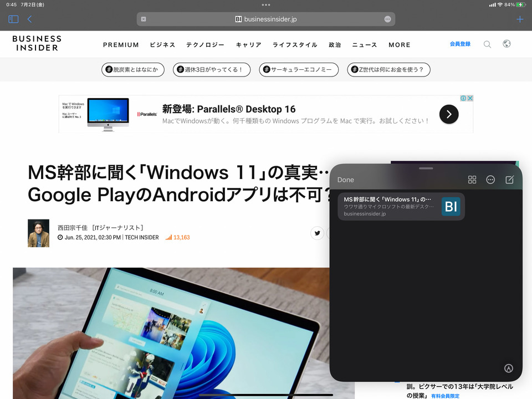This screenshot has width=532, height=399.
Task: Open Quick Note ellipsis options menu
Action: coord(490,180)
